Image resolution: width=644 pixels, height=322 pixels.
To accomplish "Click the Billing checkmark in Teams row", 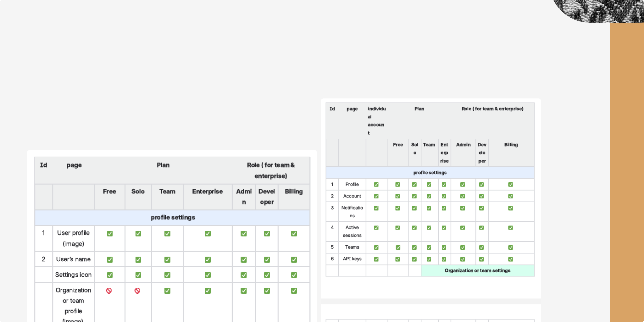I will tap(511, 247).
